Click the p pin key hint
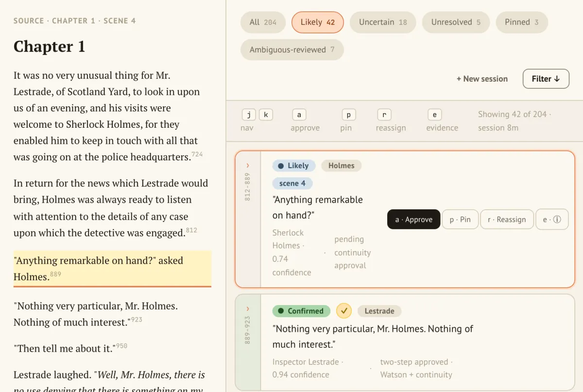583x392 pixels. pos(348,115)
